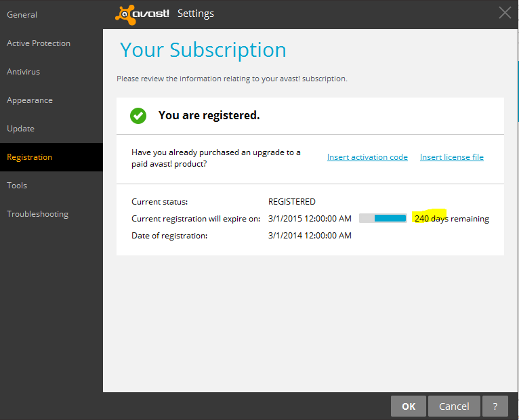519x420 pixels.
Task: Go to Active Protection settings
Action: [51, 43]
